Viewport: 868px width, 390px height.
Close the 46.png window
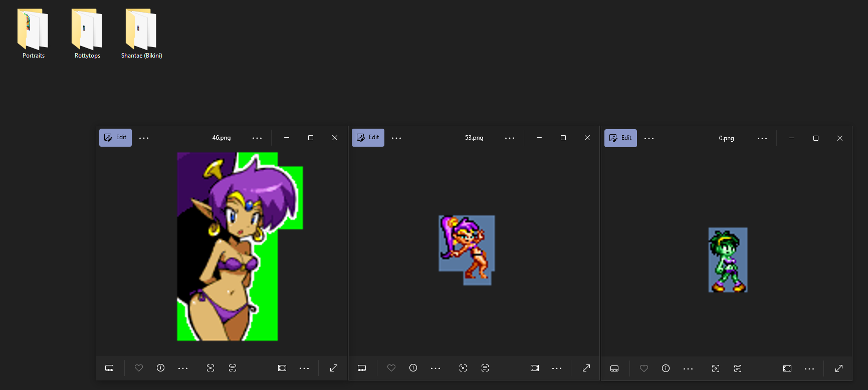tap(335, 138)
